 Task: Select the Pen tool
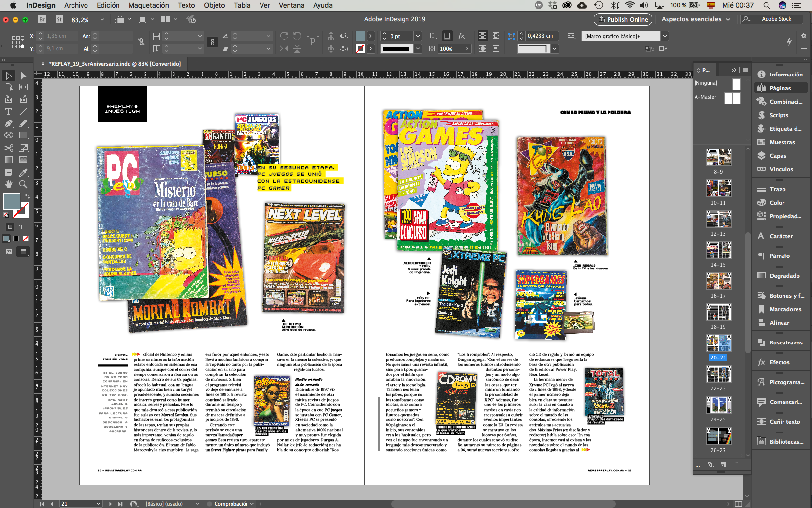coord(9,124)
